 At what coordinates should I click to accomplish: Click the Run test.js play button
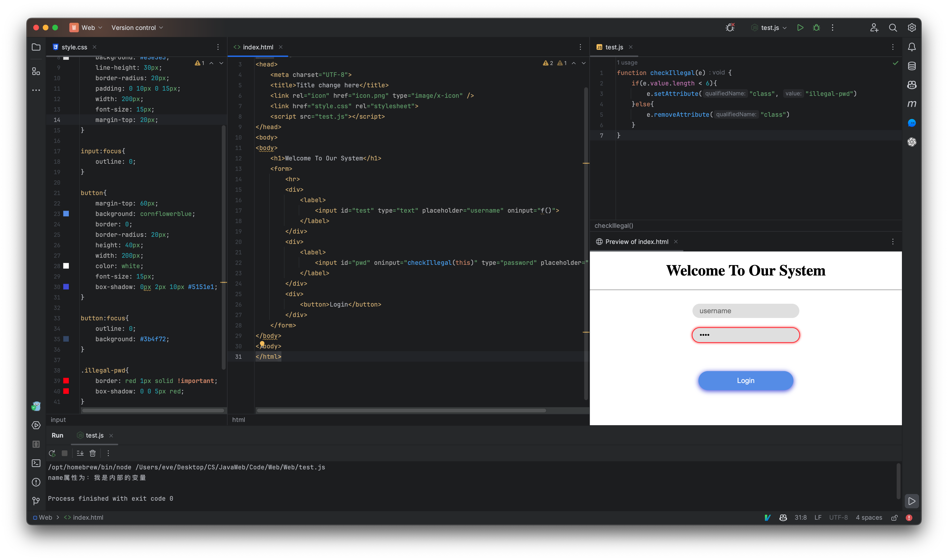coord(800,28)
